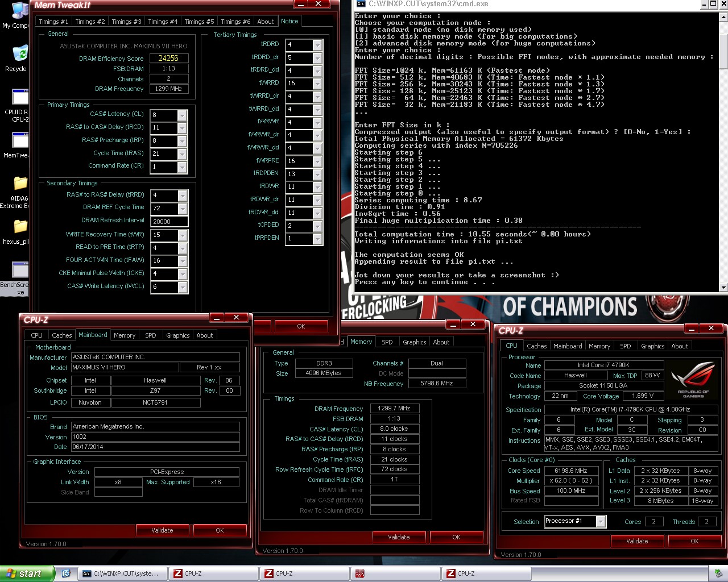Switch to first CPU-Z taskbar button
This screenshot has width=728, height=582.
tap(214, 573)
